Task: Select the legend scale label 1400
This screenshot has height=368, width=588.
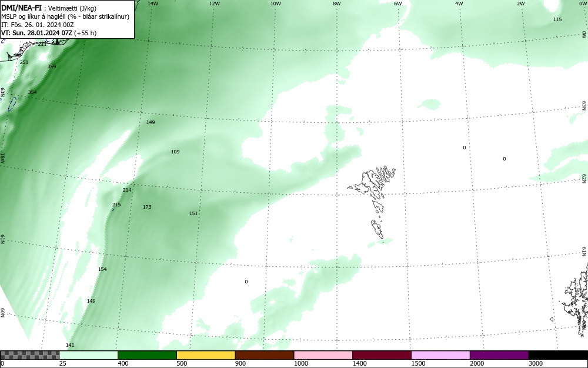Action: (360, 363)
